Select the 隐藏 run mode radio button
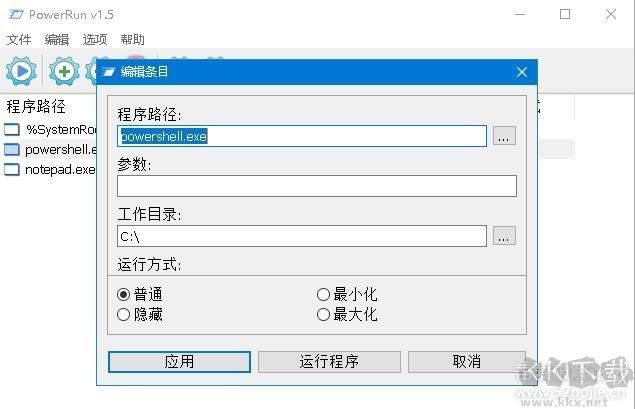This screenshot has width=635, height=409. coord(124,314)
